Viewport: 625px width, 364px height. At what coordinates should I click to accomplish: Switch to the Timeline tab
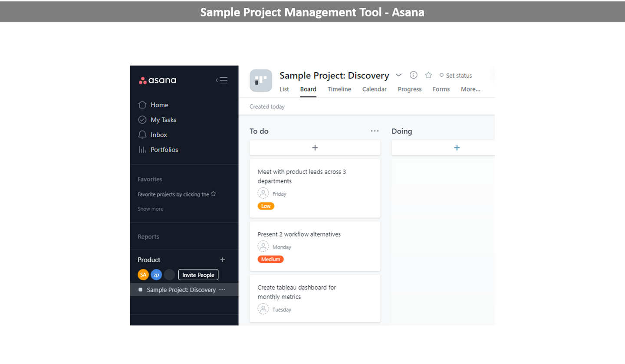(339, 89)
